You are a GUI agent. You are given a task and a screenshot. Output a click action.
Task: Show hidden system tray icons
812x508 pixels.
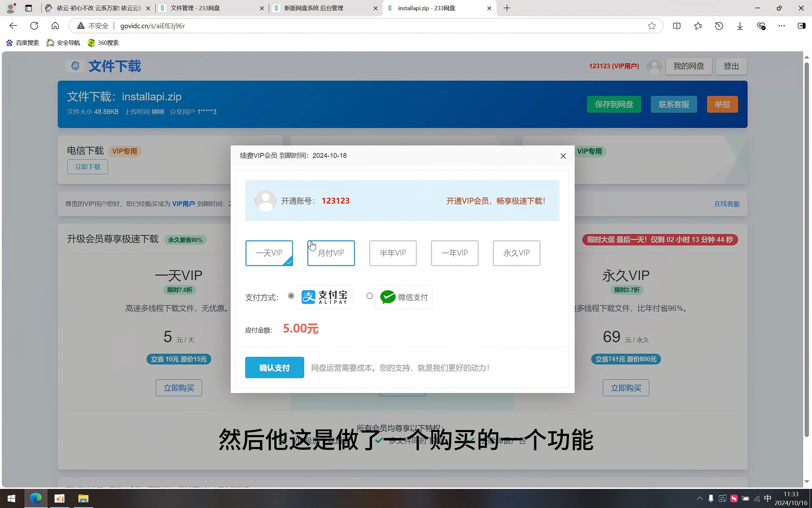pos(699,498)
